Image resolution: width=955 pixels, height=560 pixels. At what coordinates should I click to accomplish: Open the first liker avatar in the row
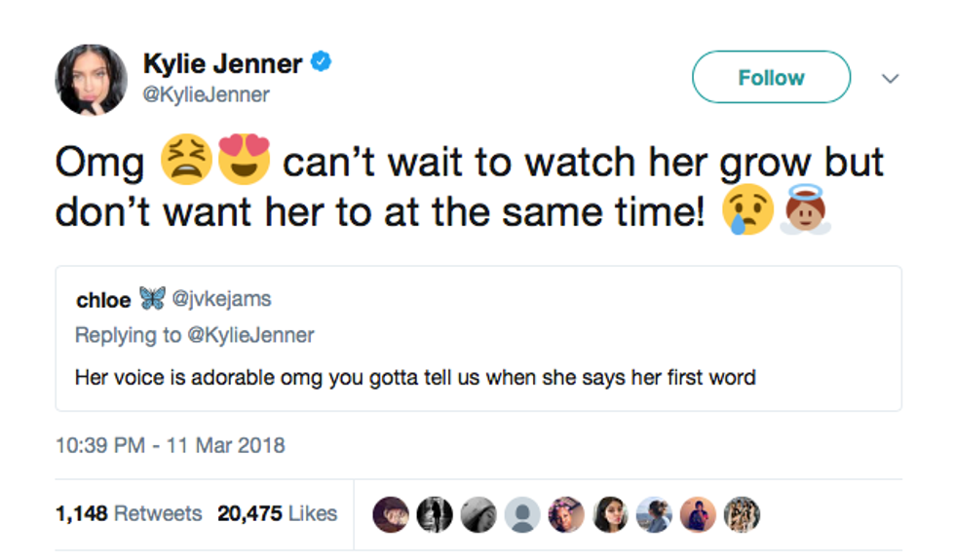[393, 514]
